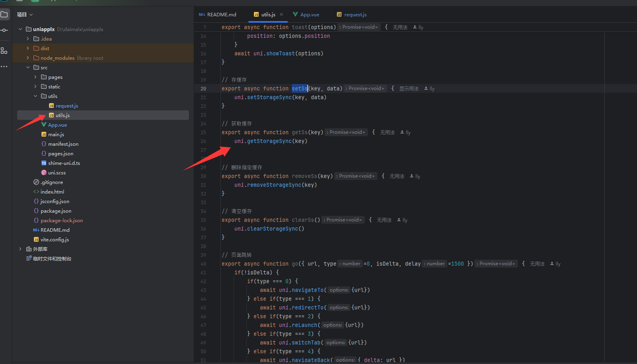Select 临时文件和控制台 node
Screen dimensions: 637x364
(52, 258)
